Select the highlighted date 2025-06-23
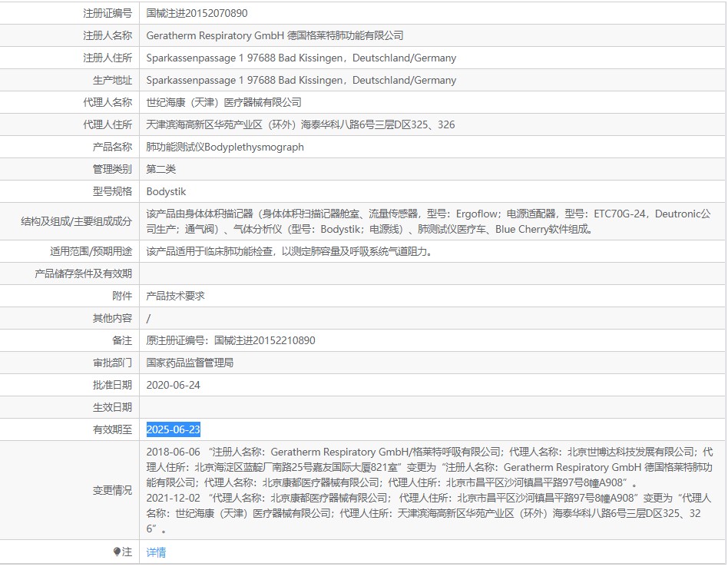The width and height of the screenshot is (728, 570). (x=174, y=429)
